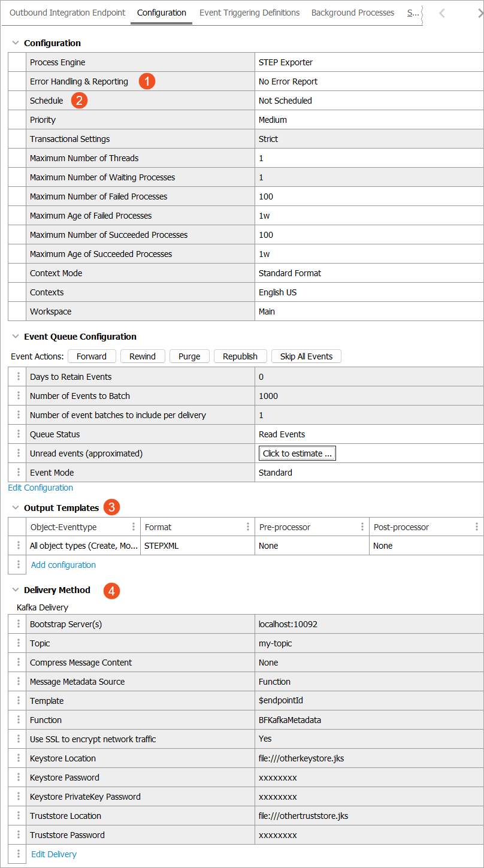Image resolution: width=484 pixels, height=868 pixels.
Task: Open the Post-processor column menu
Action: click(477, 527)
